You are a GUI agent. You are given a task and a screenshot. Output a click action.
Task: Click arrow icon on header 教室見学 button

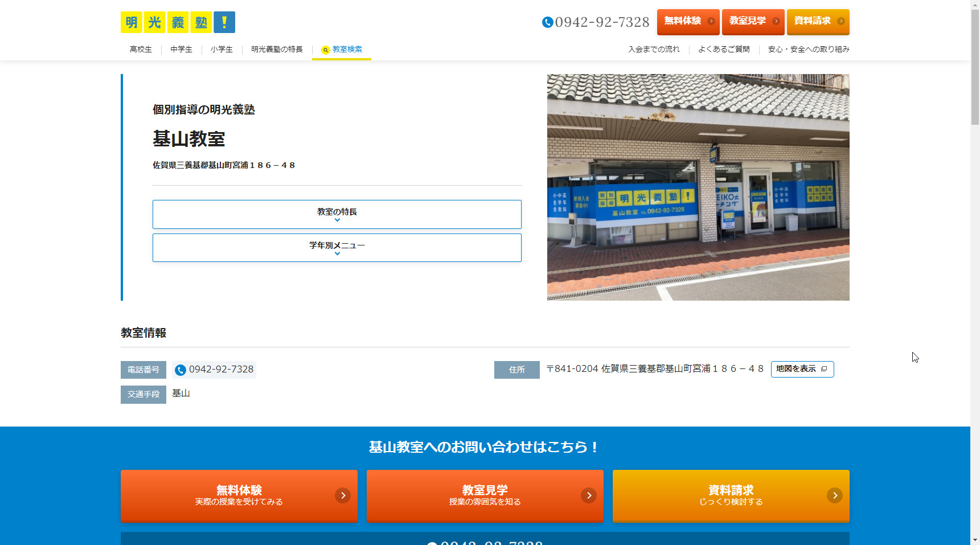(x=776, y=21)
